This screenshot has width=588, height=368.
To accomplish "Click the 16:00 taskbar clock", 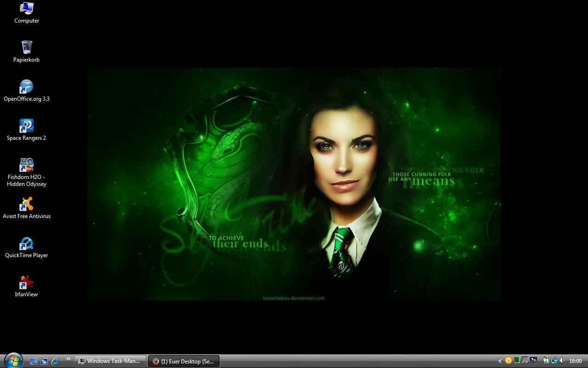I will [x=576, y=361].
